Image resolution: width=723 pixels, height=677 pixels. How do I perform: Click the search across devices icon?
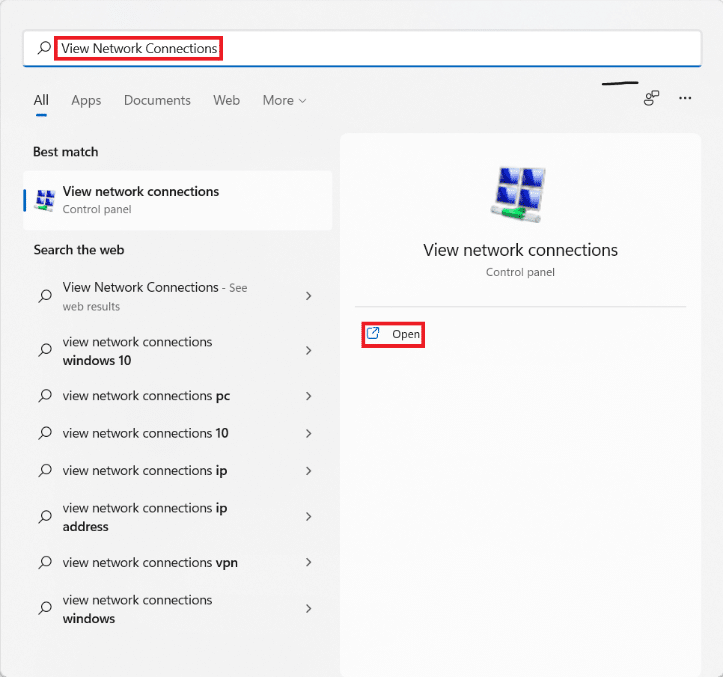[x=651, y=98]
